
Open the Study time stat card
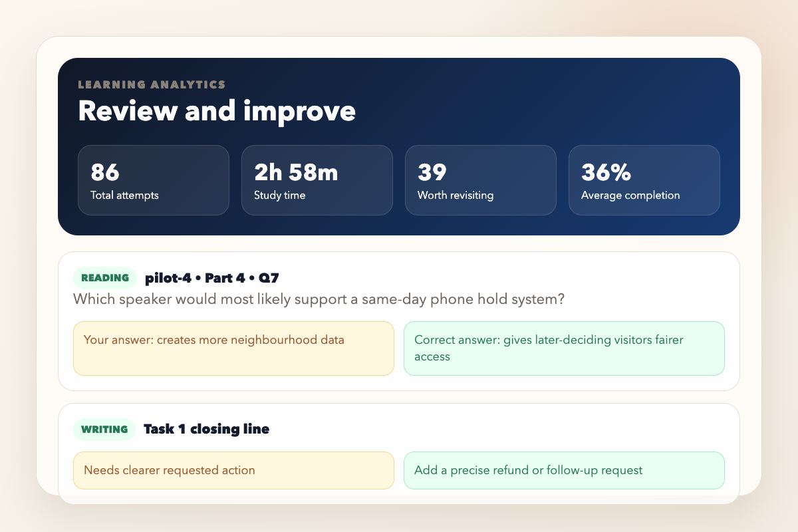pos(317,180)
